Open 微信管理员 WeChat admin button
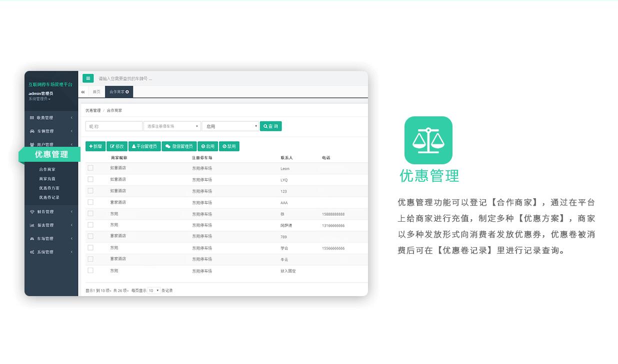This screenshot has height=364, width=618. [179, 146]
